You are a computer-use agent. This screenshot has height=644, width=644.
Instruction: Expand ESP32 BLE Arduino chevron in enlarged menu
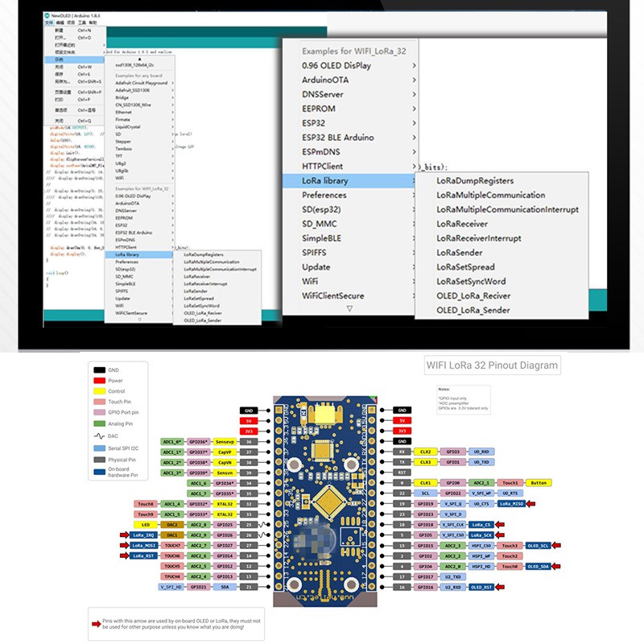click(x=414, y=138)
